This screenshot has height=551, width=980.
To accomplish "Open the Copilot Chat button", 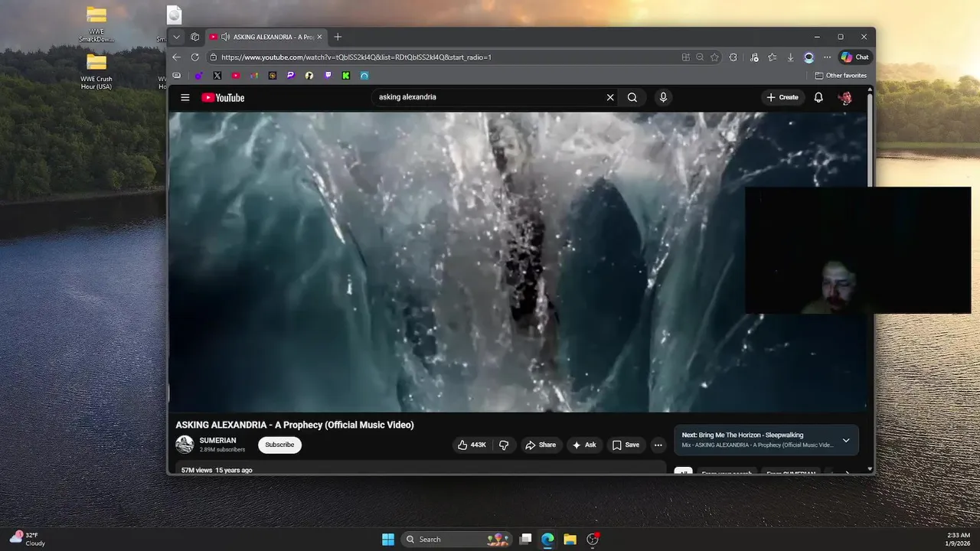I will pyautogui.click(x=855, y=57).
